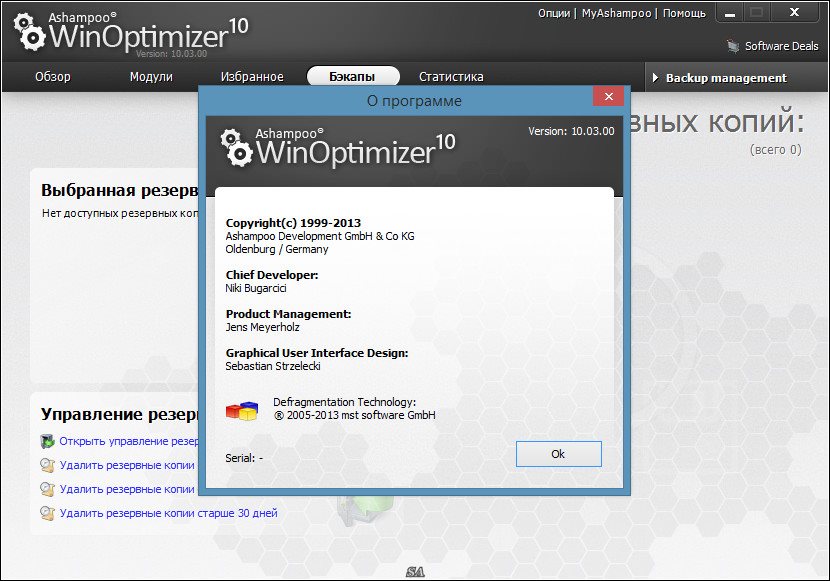Screen dimensions: 830x581
Task: Click the arrow icon beside Backup management
Action: tap(655, 78)
